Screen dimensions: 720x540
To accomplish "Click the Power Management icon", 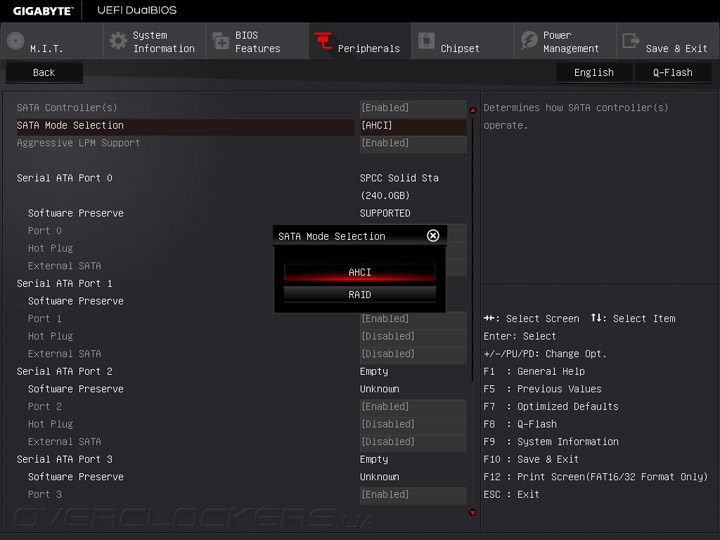I will (528, 41).
